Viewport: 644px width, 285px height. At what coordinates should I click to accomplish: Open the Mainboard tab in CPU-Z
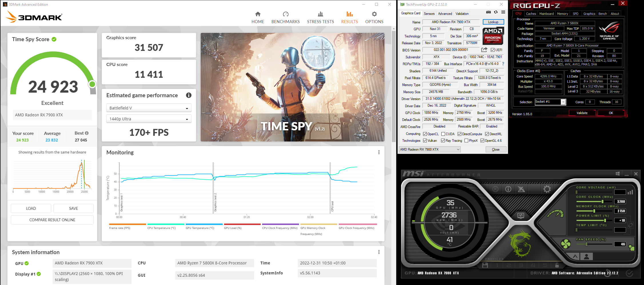[x=547, y=14]
